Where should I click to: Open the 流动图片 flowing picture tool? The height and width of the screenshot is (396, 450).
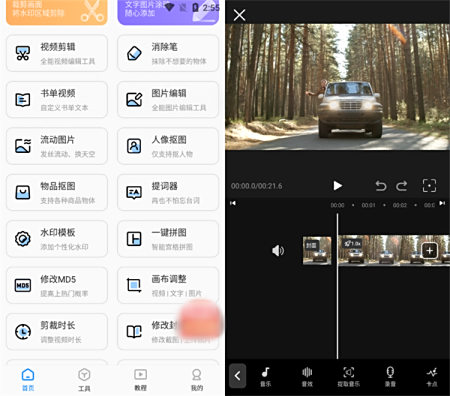[x=57, y=146]
